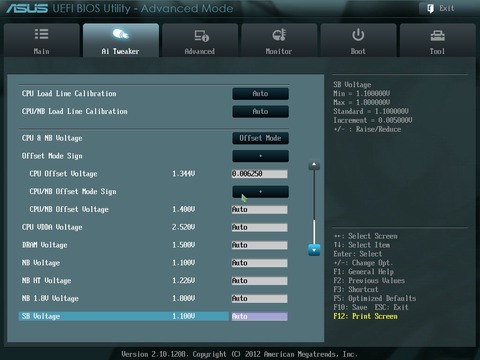Click the CPU/NB Offset Voltage Auto field

[260, 209]
